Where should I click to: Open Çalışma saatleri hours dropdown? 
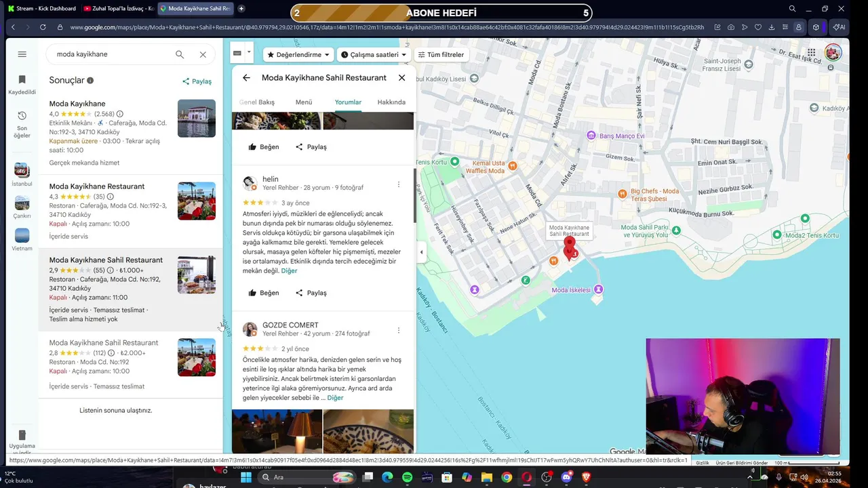[374, 54]
